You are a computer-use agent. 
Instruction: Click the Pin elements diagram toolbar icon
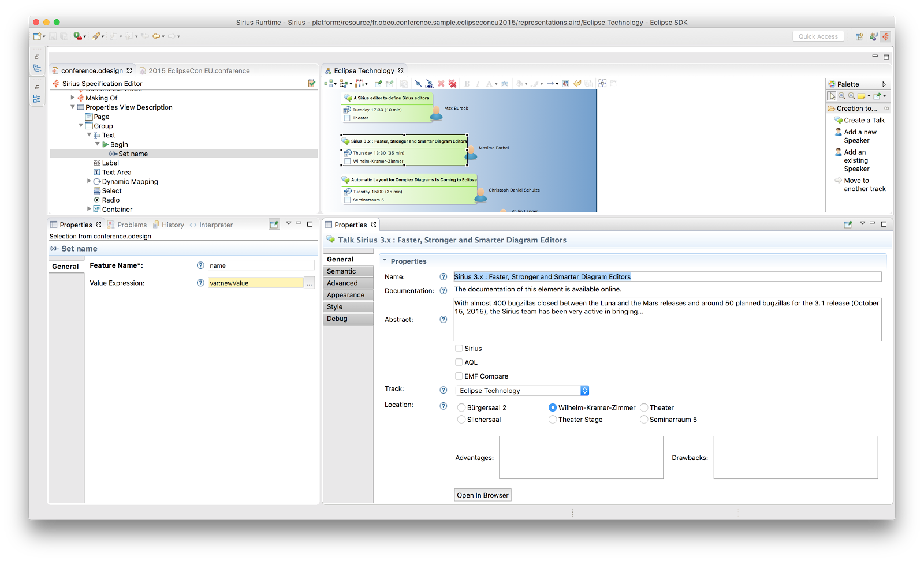click(378, 84)
